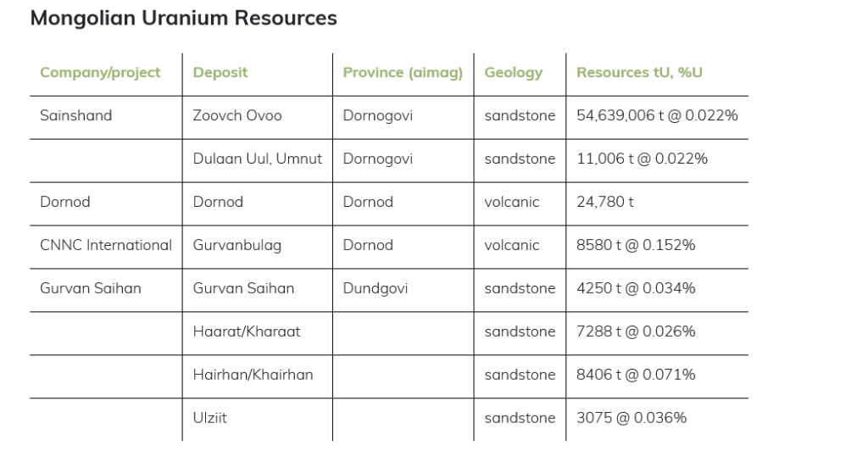The image size is (868, 451).
Task: Select the 'Dundgovi' province cell
Action: click(375, 289)
